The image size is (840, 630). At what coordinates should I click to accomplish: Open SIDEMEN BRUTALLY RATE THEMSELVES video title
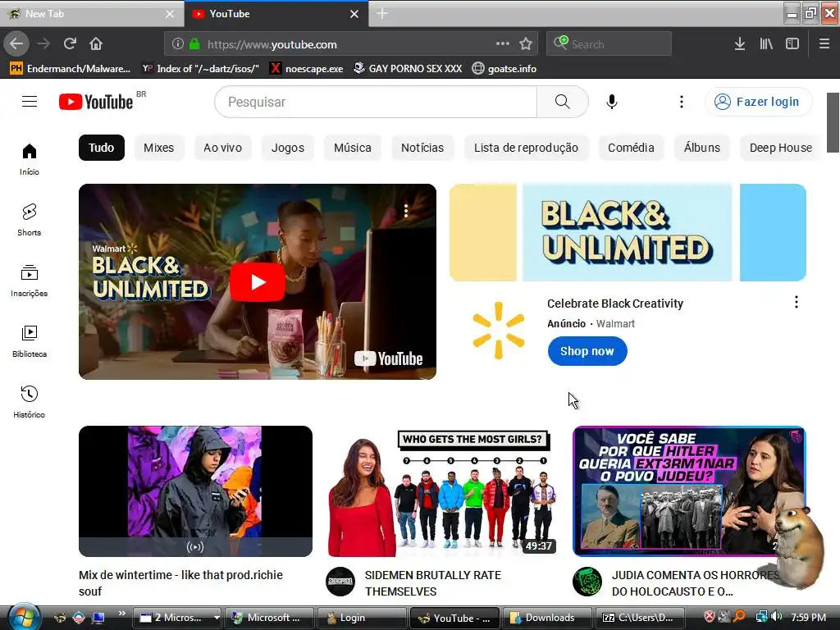[x=433, y=583]
